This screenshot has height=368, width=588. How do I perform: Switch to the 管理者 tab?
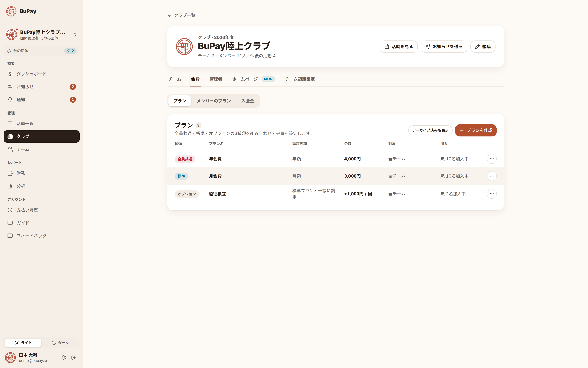(x=216, y=79)
